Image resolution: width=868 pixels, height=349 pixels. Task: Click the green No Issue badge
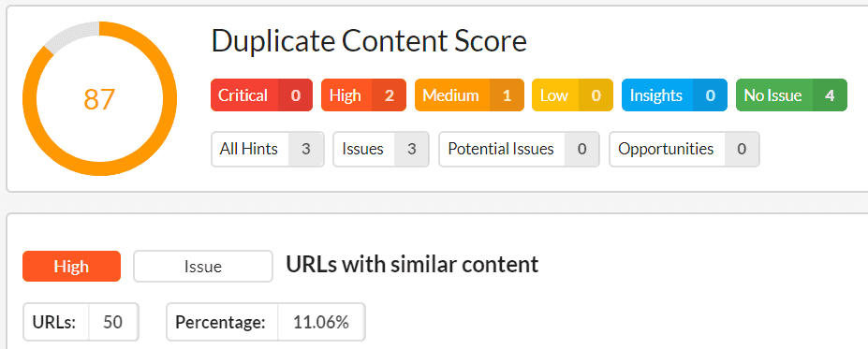[x=791, y=95]
